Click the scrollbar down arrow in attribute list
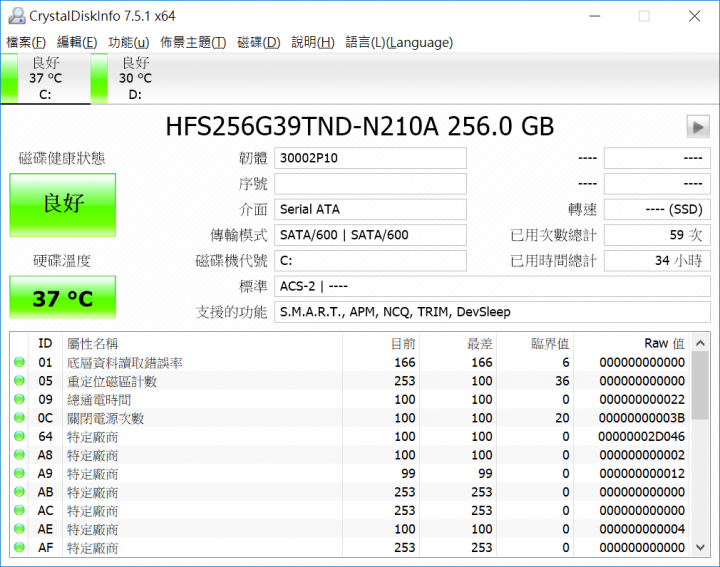The image size is (720, 567). pos(700,547)
